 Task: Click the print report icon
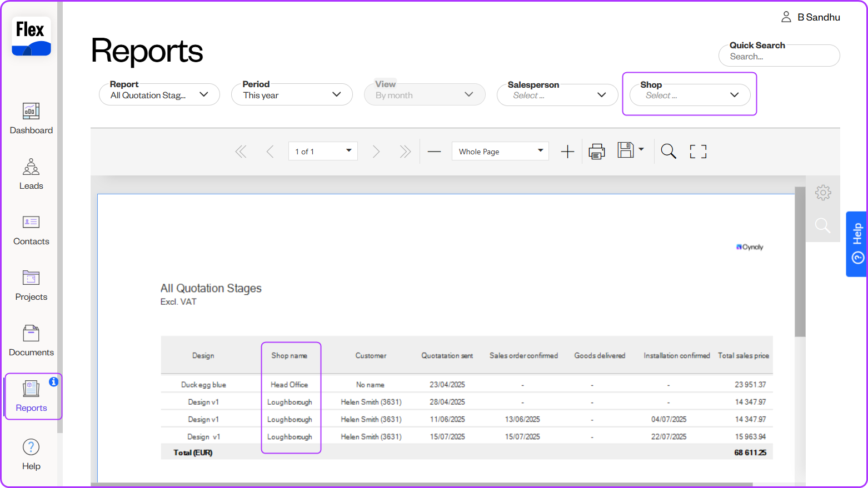point(596,152)
